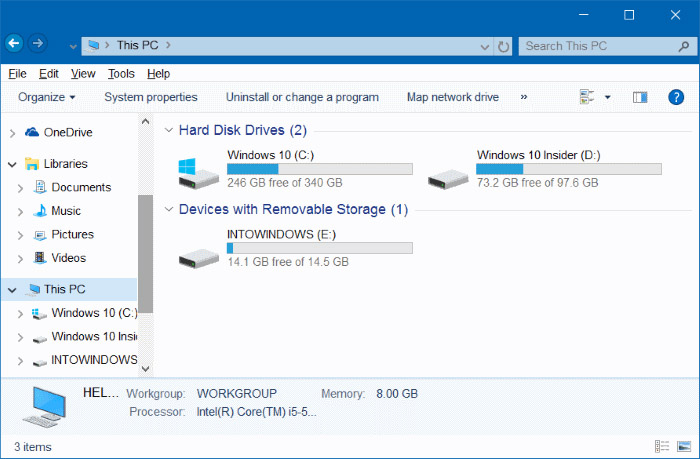Select INTOWINDOWS drive in navigation tree
This screenshot has height=459, width=700.
94,359
